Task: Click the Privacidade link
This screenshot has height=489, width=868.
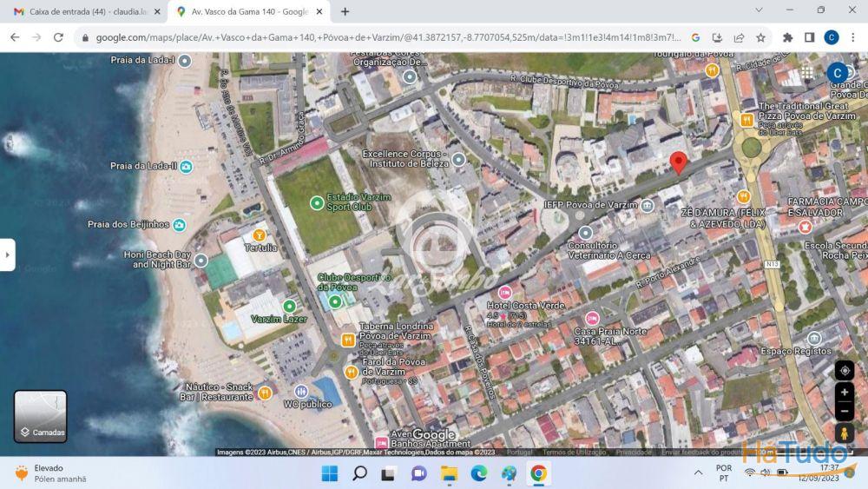Action: (634, 452)
